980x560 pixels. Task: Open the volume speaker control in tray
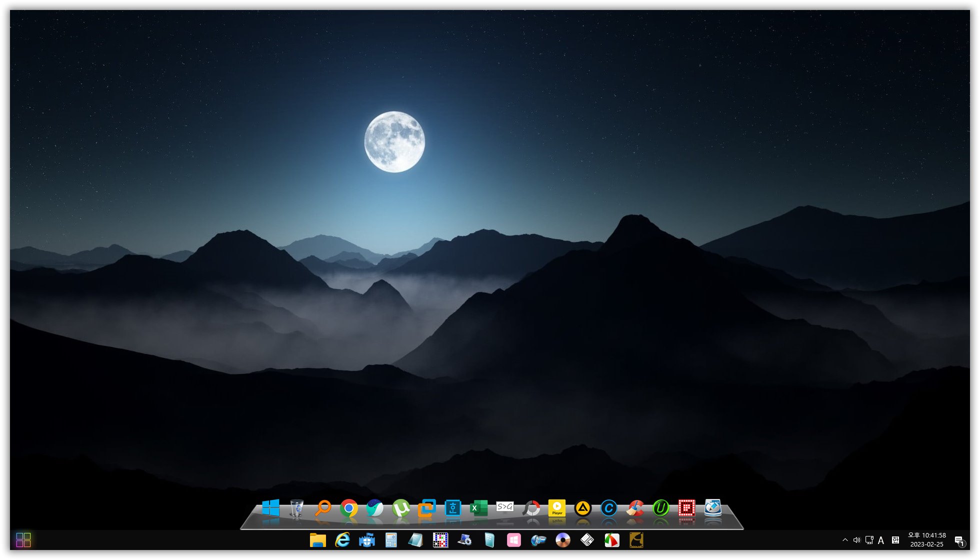pyautogui.click(x=856, y=540)
